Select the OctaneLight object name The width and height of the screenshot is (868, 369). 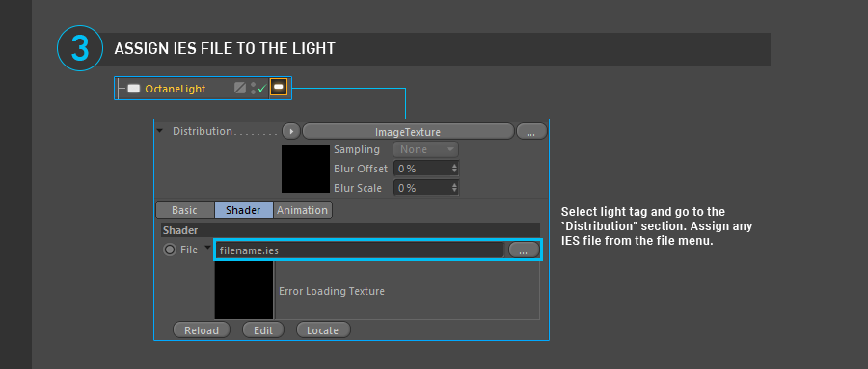point(175,89)
